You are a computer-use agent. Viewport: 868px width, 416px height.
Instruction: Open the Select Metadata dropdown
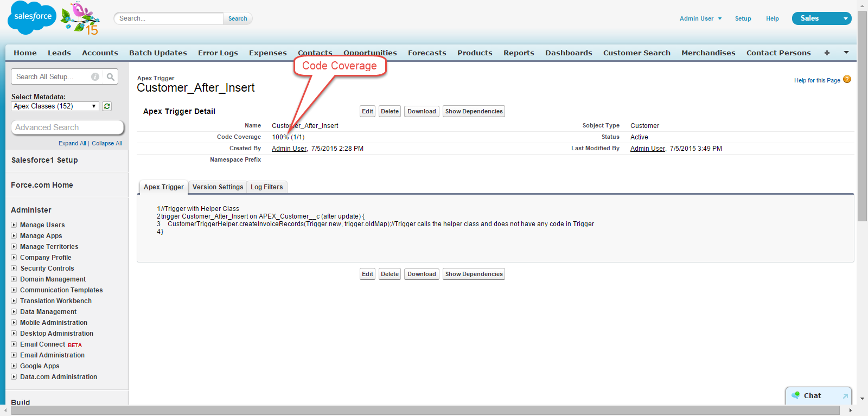click(x=55, y=106)
